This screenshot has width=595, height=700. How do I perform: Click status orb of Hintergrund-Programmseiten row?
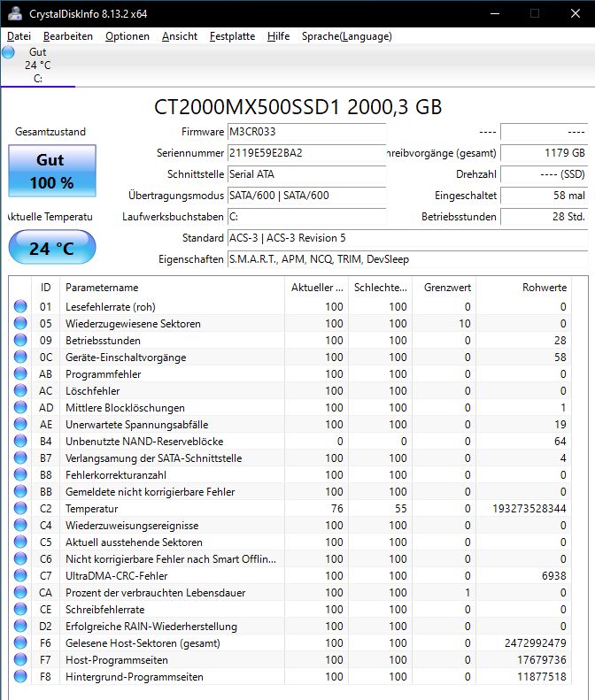20,676
